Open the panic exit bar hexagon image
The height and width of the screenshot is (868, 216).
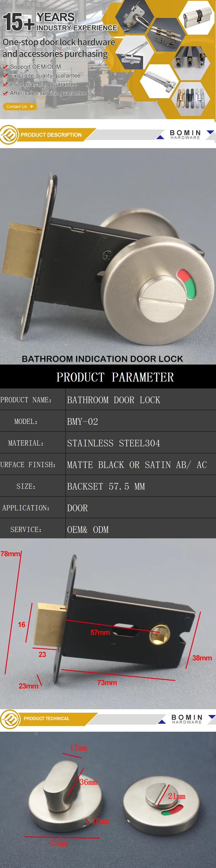[159, 81]
